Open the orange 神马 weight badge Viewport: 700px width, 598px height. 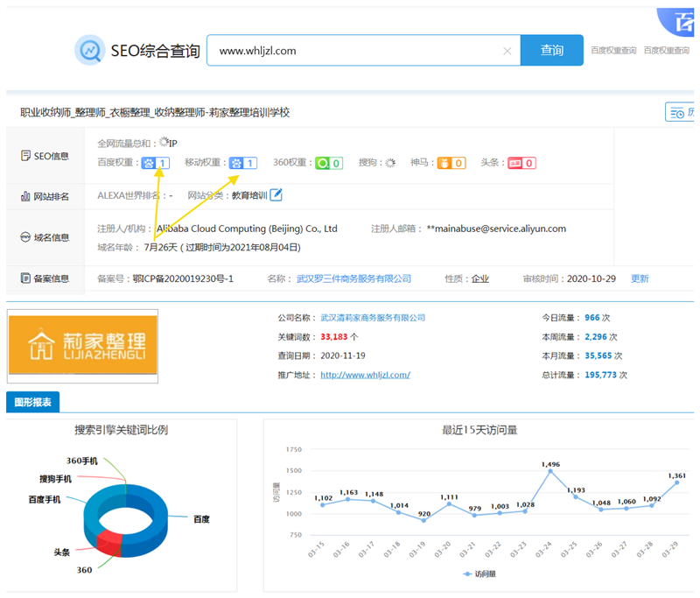point(451,163)
